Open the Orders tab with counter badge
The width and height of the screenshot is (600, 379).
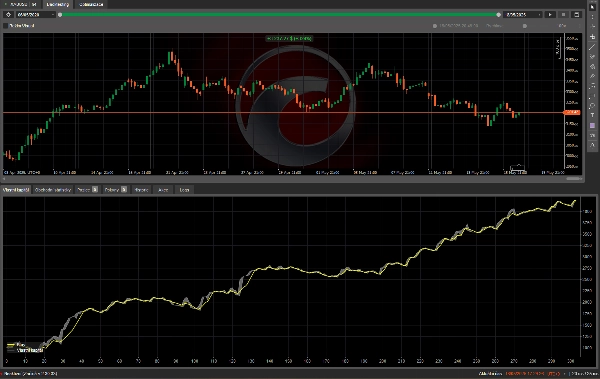pyautogui.click(x=116, y=190)
